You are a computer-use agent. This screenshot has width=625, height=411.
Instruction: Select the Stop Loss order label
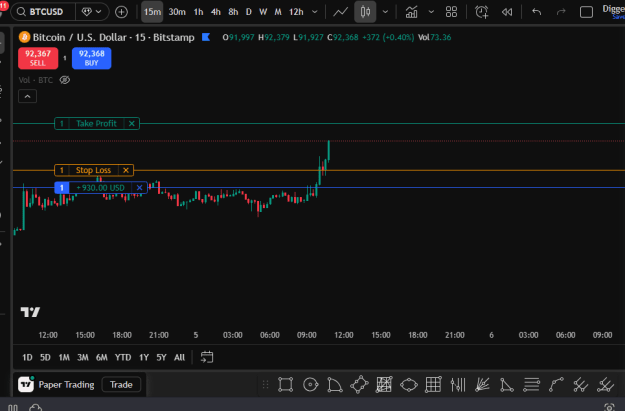click(93, 170)
